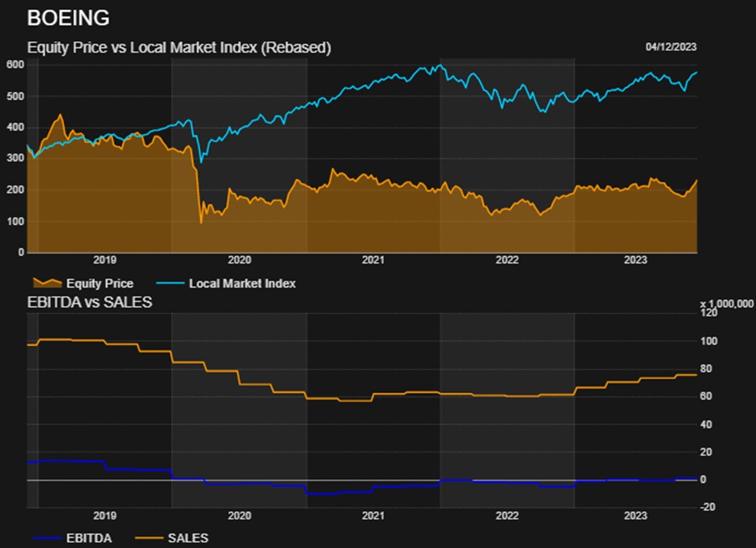This screenshot has width=756, height=548.
Task: Click 2023 on the EBITDA chart time axis
Action: click(x=636, y=515)
